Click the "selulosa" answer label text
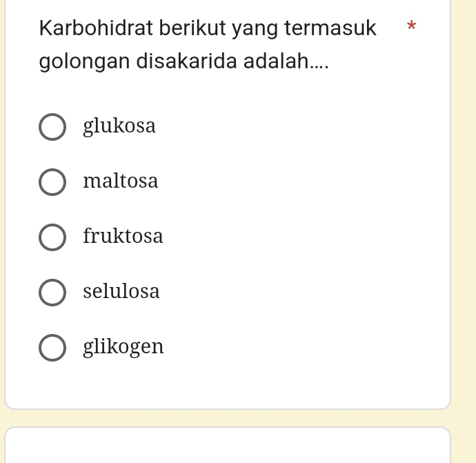Screen dimensions: 476x463 [121, 291]
